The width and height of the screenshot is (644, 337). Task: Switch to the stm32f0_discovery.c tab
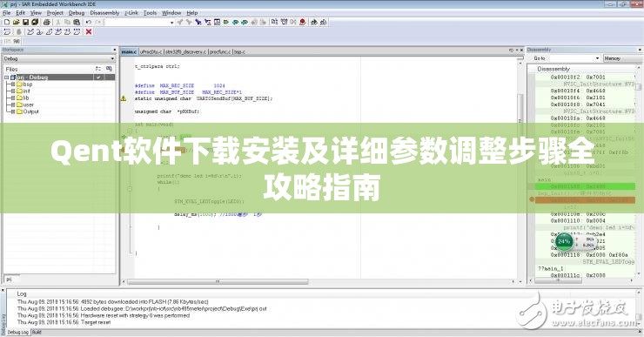click(185, 51)
